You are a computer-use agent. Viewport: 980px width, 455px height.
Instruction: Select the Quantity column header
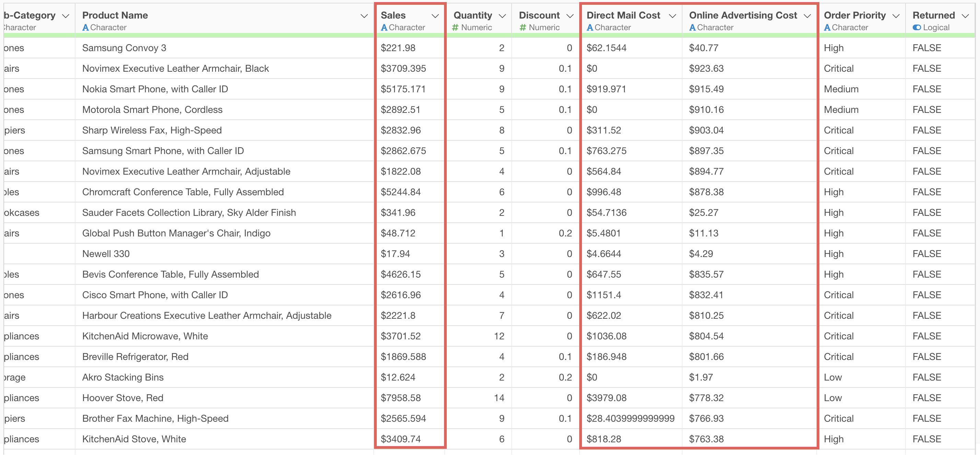(479, 20)
